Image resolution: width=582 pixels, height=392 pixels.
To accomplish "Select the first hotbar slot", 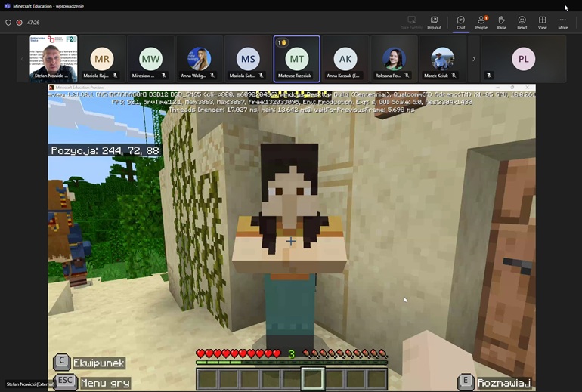I will (208, 379).
